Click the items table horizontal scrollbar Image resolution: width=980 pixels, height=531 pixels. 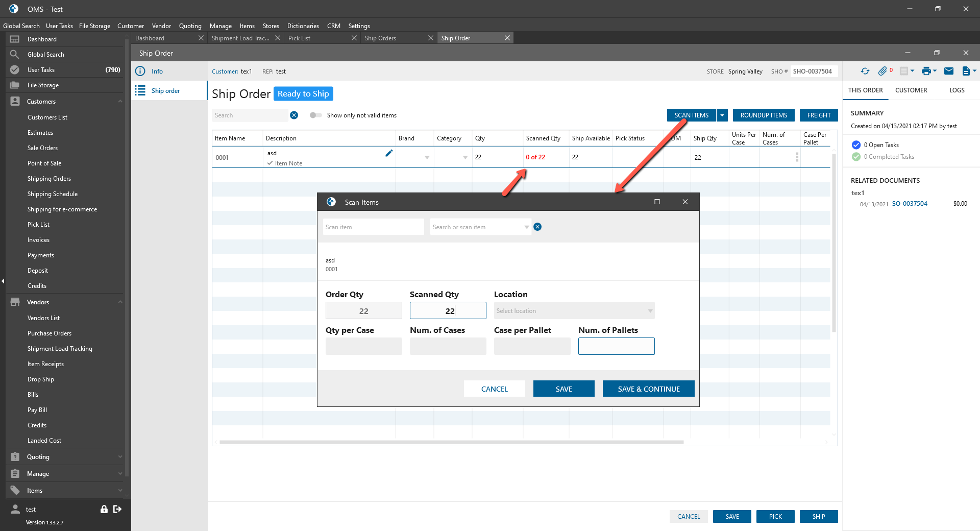click(451, 442)
